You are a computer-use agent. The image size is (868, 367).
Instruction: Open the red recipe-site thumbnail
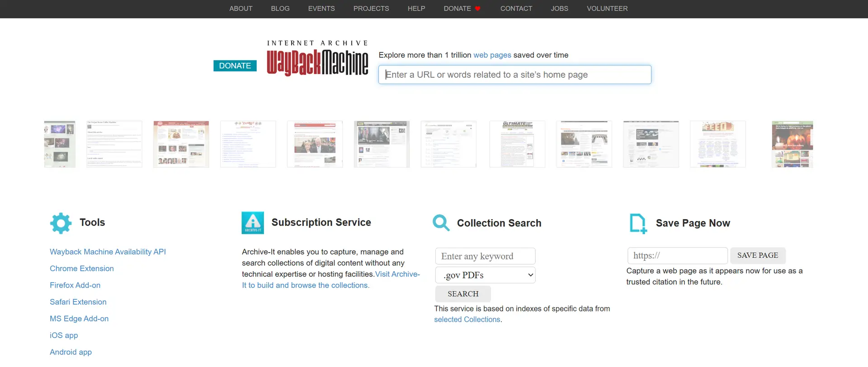(181, 144)
